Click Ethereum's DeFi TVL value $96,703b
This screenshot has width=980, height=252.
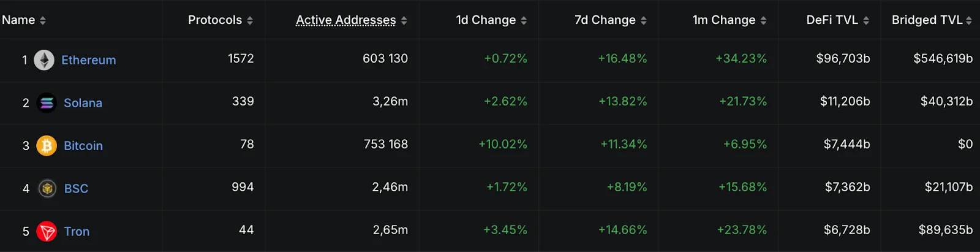(843, 59)
